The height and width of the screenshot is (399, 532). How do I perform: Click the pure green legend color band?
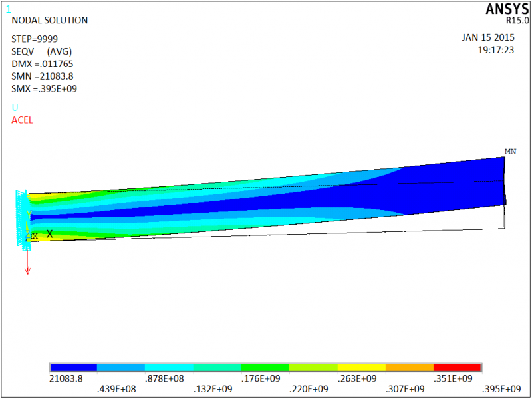click(x=265, y=368)
